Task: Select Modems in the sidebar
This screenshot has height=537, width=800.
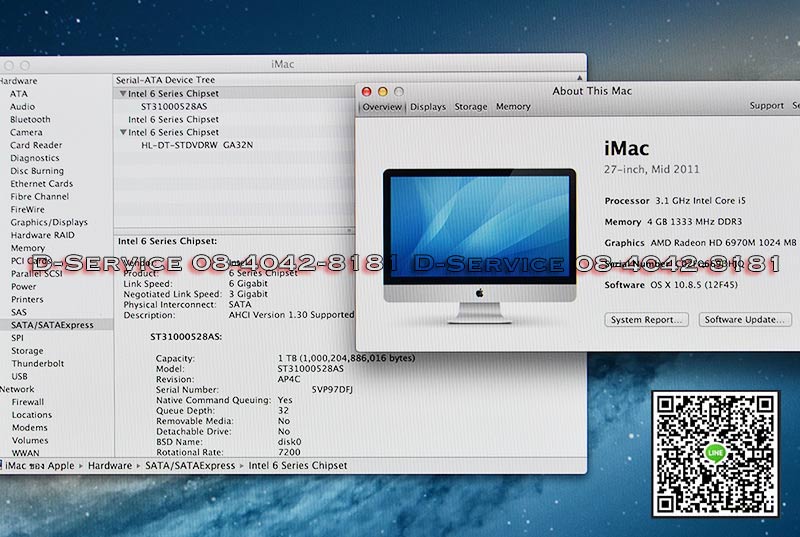Action: [x=30, y=427]
